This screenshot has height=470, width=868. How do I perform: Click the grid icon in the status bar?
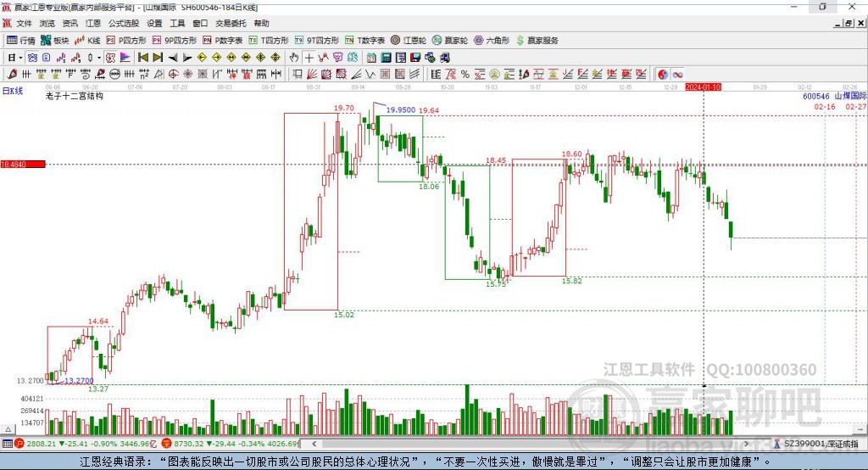coord(7,444)
